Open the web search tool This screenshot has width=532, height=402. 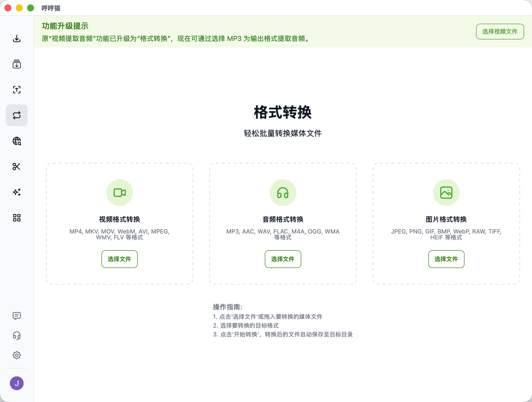(x=17, y=141)
